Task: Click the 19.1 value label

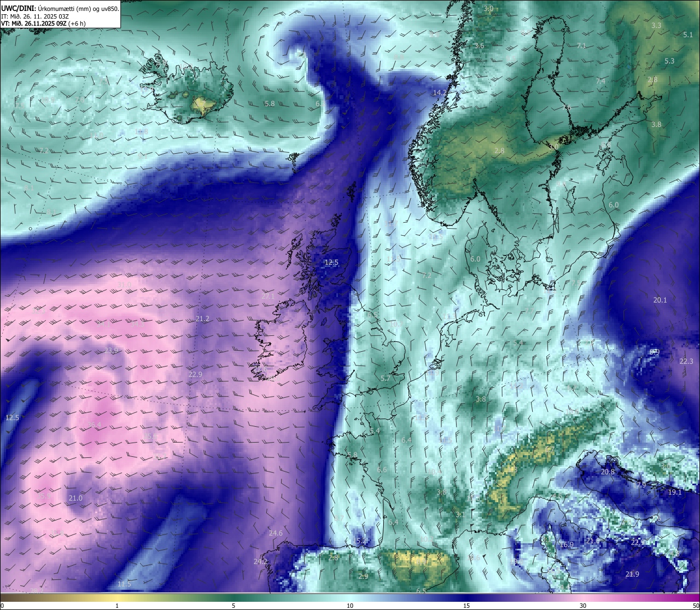Action: coord(675,492)
